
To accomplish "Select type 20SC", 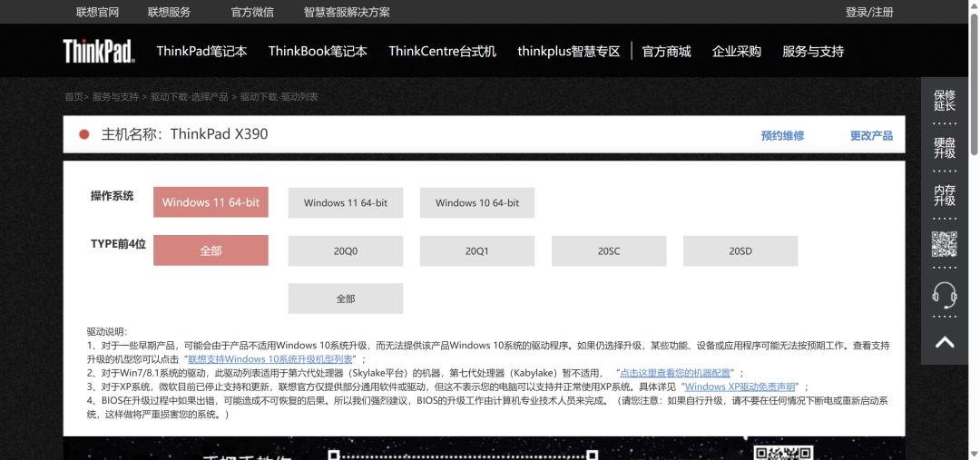I will coord(609,251).
